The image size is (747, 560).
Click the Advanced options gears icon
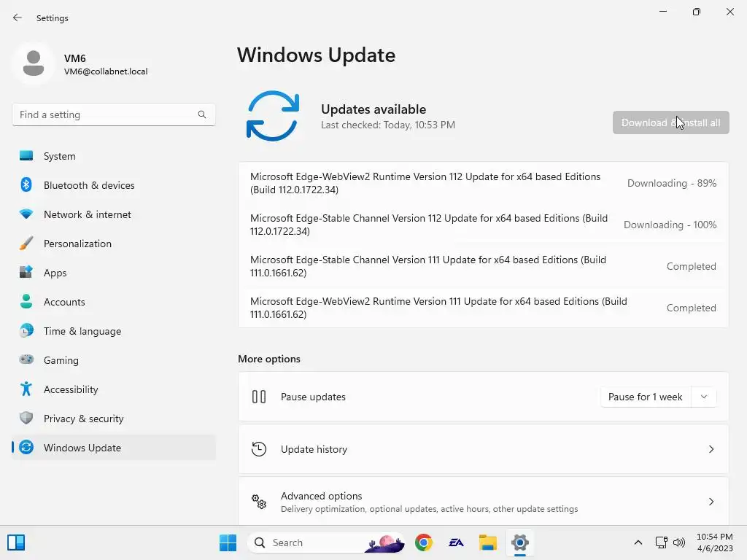[x=259, y=502]
